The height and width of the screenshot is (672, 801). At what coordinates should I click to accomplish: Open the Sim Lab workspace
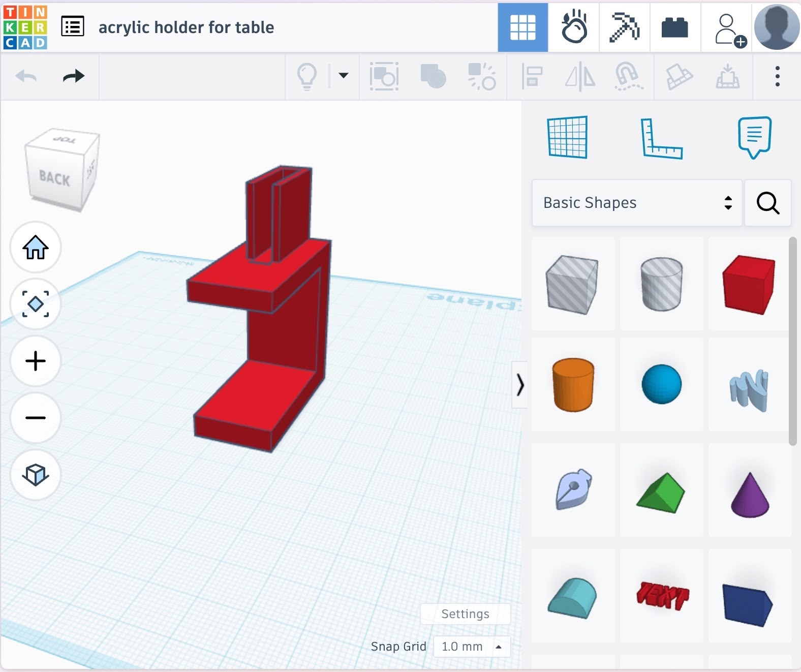coord(574,27)
